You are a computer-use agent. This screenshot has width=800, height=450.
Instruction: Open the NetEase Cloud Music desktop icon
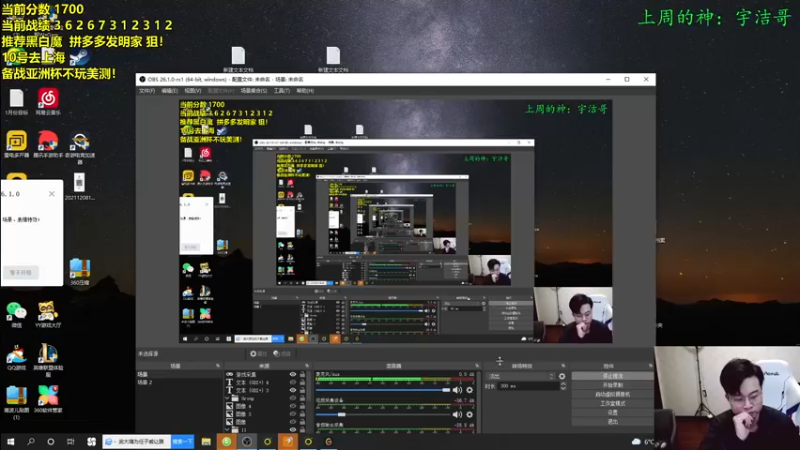tap(48, 101)
